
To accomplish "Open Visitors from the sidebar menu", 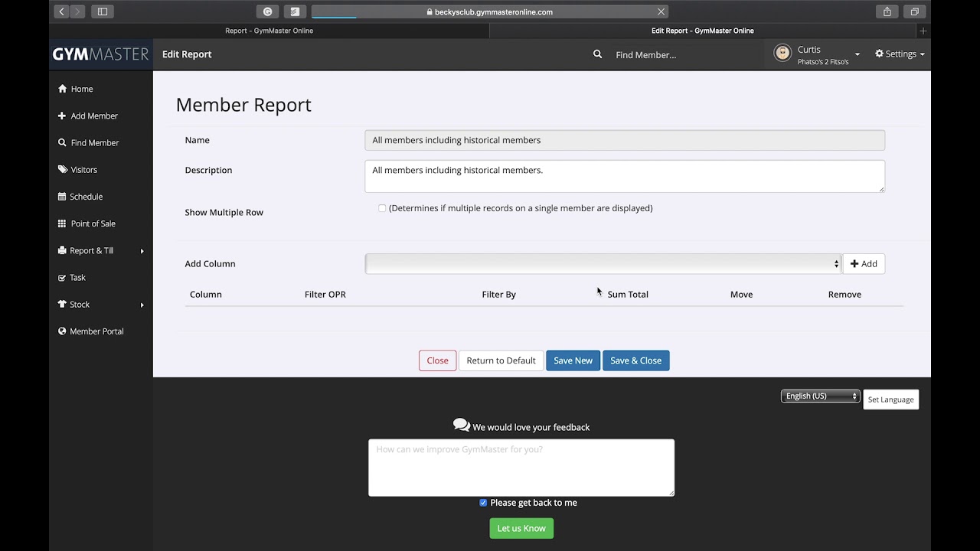I will tap(83, 170).
